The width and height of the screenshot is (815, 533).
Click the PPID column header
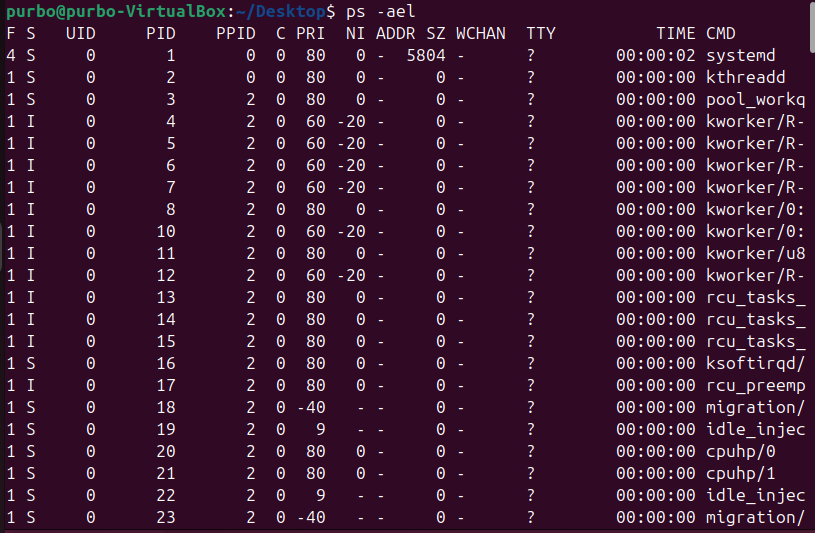pos(235,33)
